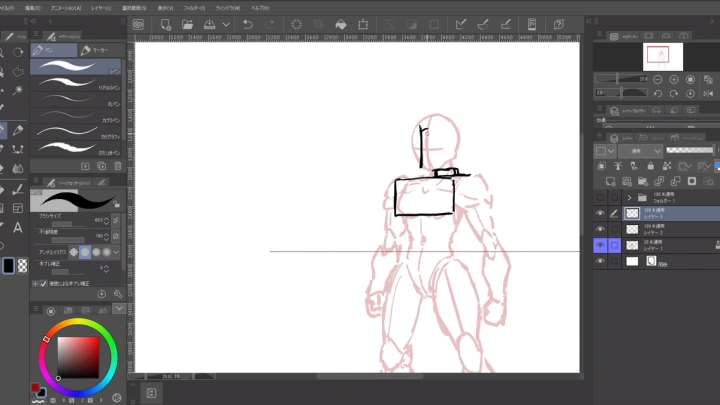Undo the last stroke

coord(248,24)
